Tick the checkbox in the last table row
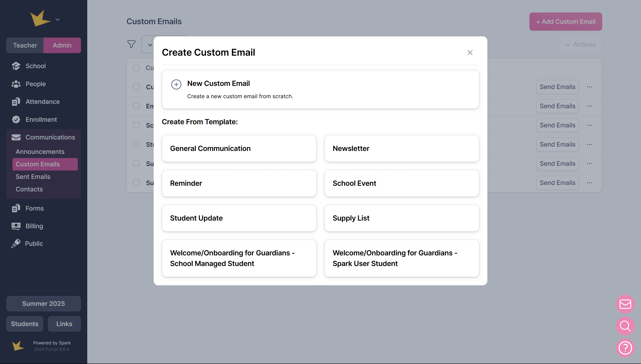This screenshot has height=364, width=641. tap(136, 182)
